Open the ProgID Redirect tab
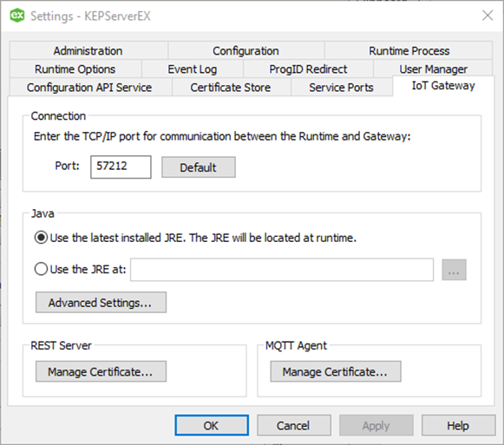This screenshot has width=504, height=445. [308, 69]
